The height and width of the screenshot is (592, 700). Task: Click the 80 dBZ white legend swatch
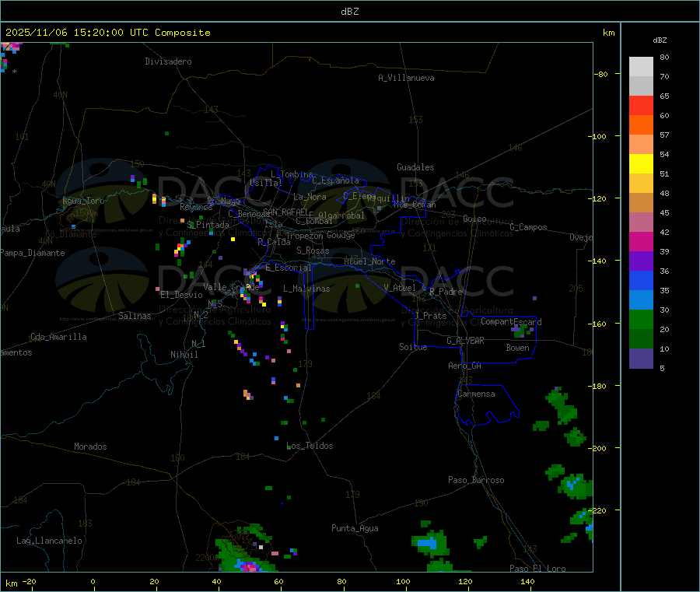[x=641, y=67]
